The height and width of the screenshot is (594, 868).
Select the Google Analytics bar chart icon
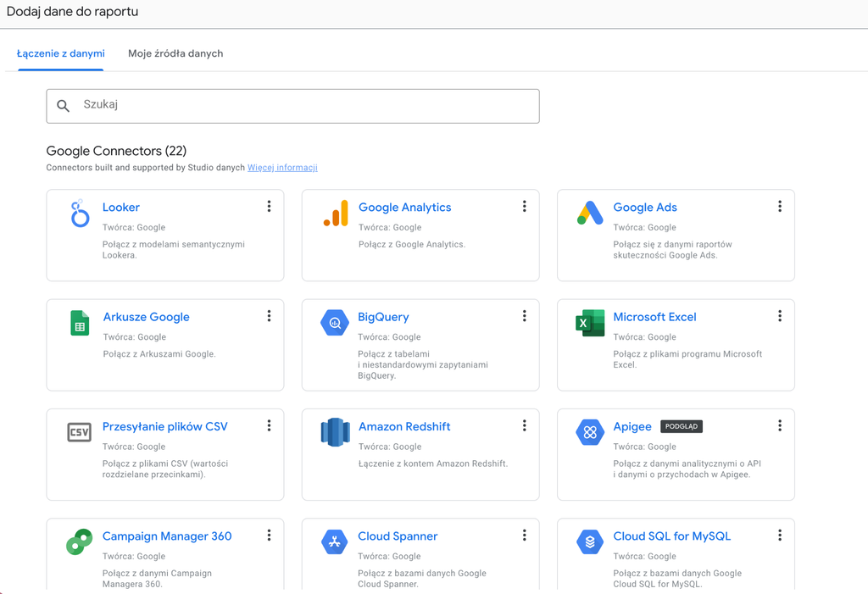(x=336, y=214)
